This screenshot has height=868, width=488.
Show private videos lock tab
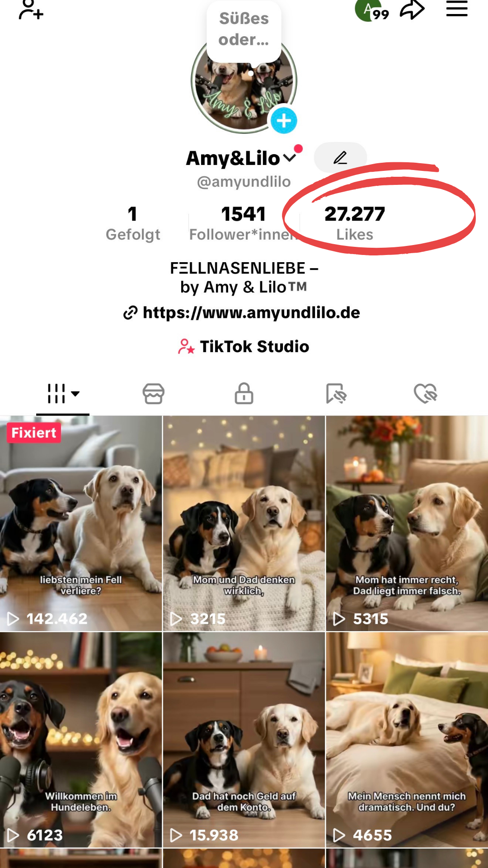(x=244, y=393)
